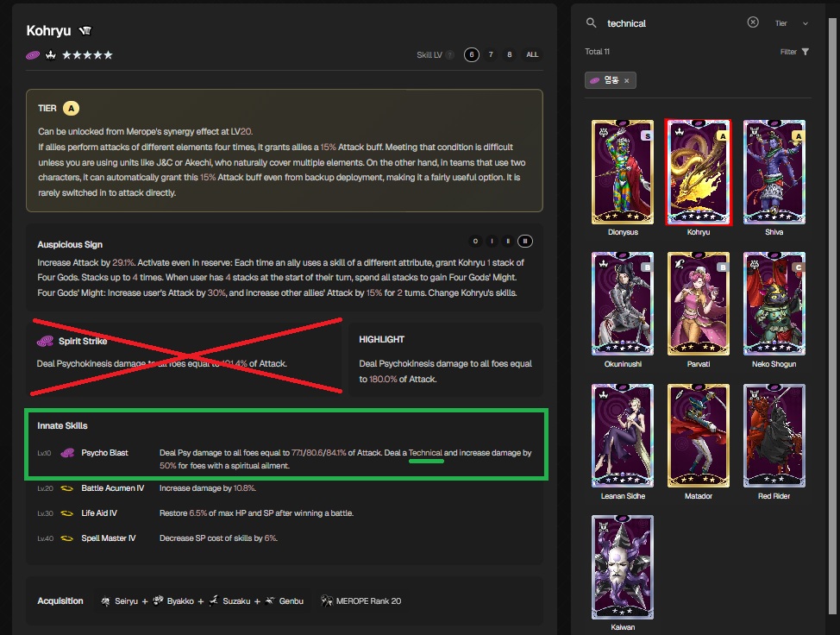Select the Neko Shogun persona card
This screenshot has width=840, height=635.
(774, 304)
